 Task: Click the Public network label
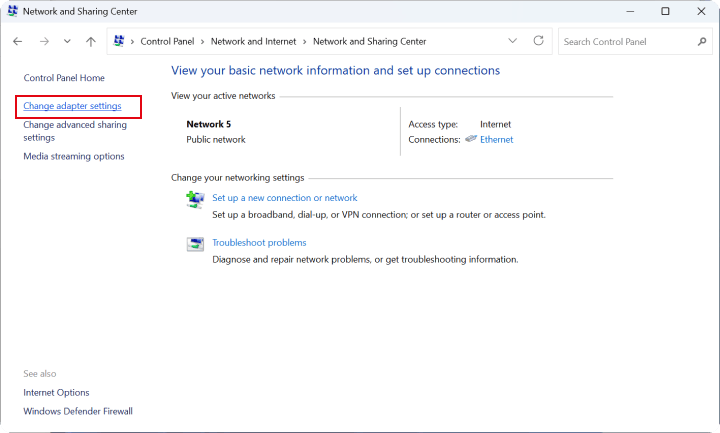(x=216, y=140)
